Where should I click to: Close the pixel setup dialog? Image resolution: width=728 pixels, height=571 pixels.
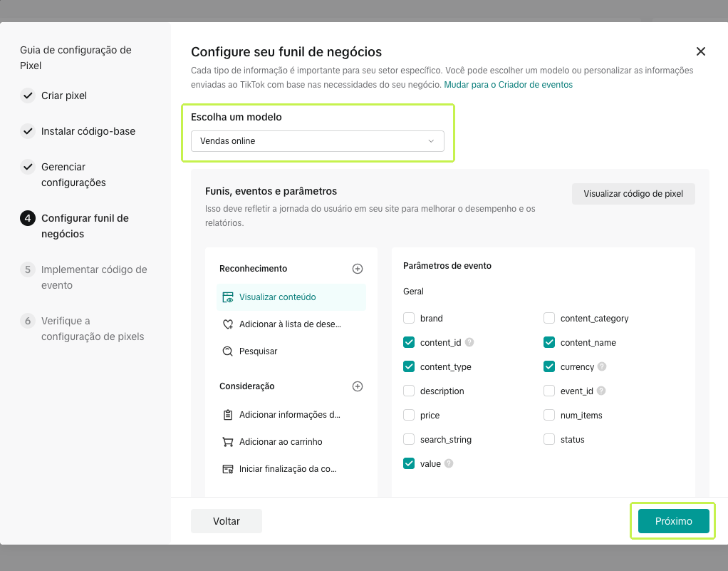point(701,51)
